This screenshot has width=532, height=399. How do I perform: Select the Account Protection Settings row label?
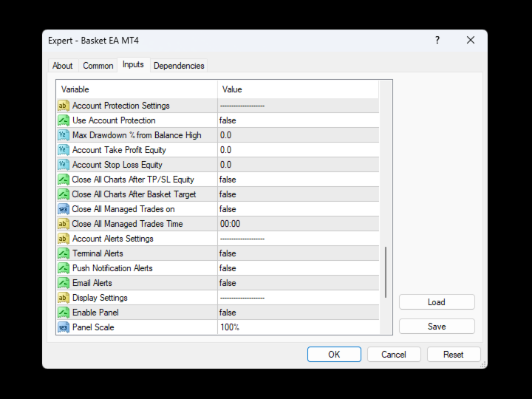[120, 106]
